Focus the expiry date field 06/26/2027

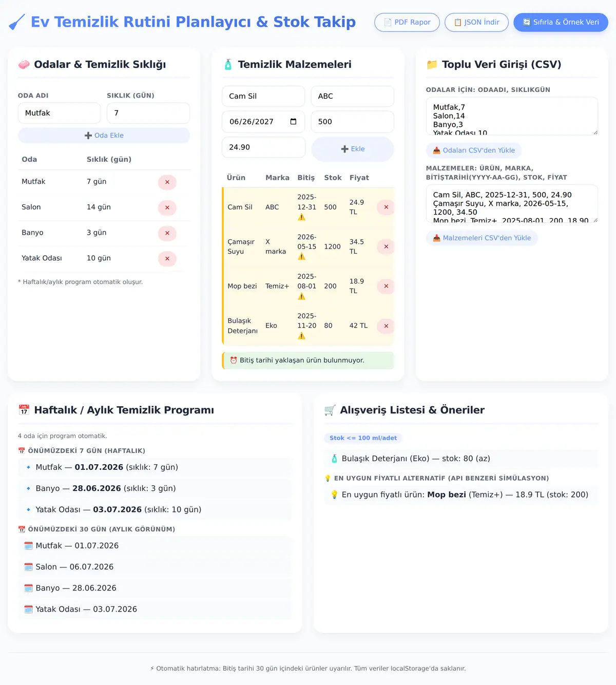click(x=263, y=122)
